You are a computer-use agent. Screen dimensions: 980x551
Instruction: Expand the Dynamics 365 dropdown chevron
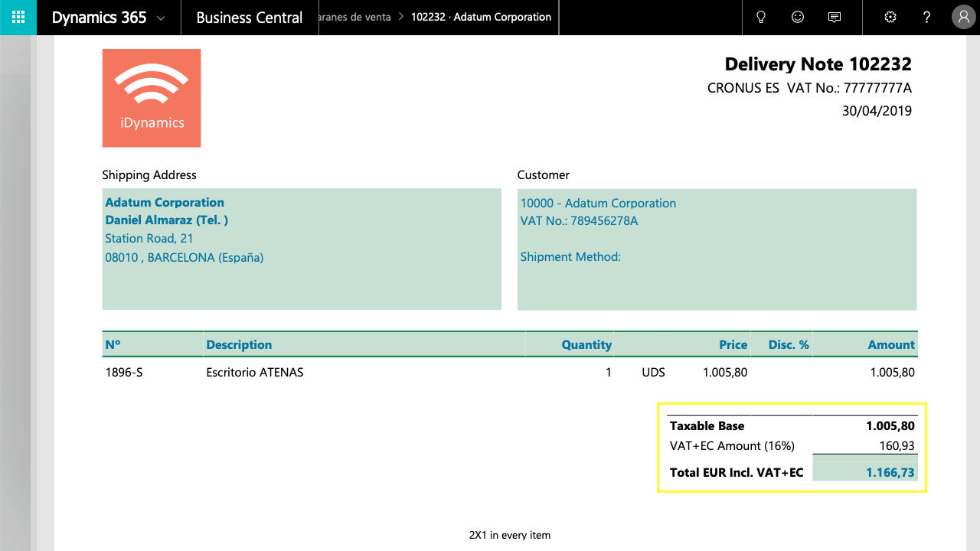pos(161,18)
